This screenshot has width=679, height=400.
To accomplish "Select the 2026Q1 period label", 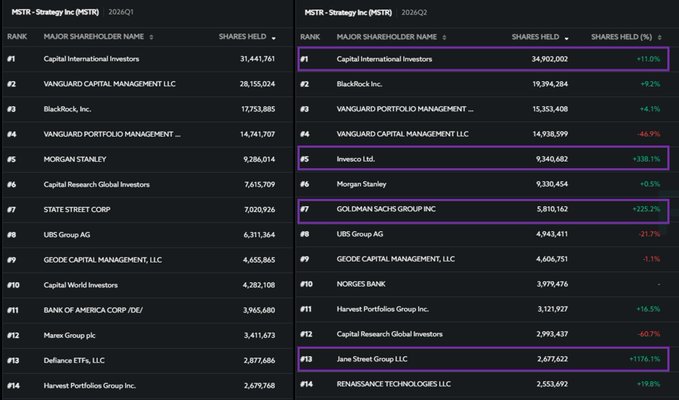I will coord(121,12).
